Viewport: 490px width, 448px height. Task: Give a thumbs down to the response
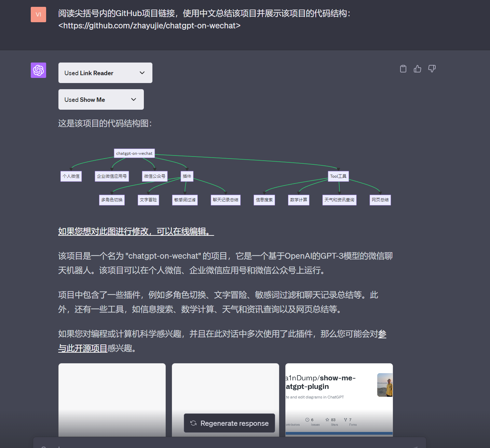[x=432, y=69]
